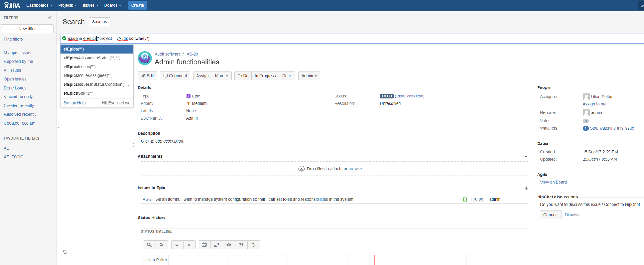Click the share/export icon in timeline toolbar
This screenshot has width=644, height=265.
pos(241,245)
